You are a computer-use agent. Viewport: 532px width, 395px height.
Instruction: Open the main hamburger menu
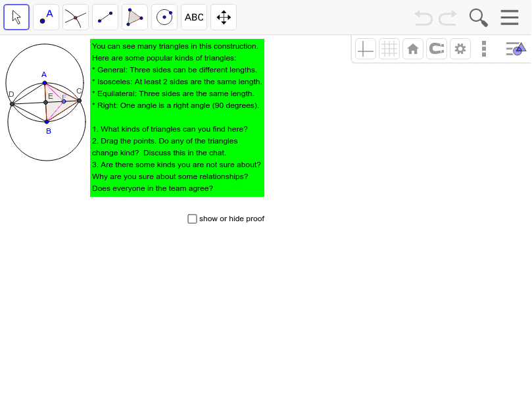(510, 17)
